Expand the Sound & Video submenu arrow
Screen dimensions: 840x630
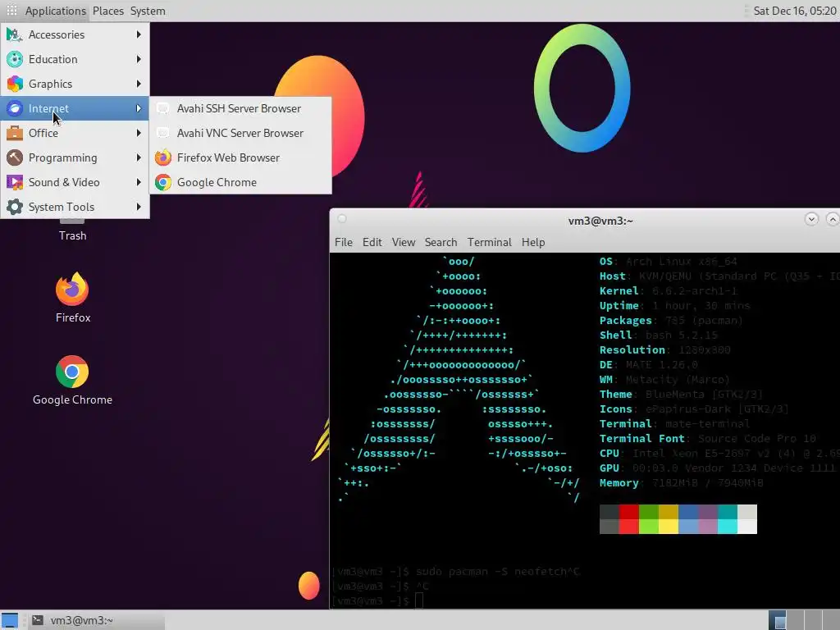point(139,183)
